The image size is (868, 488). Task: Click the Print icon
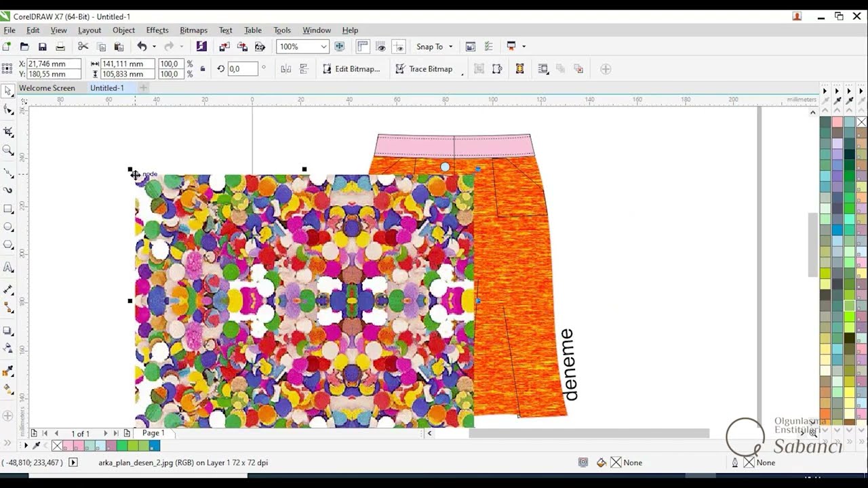(x=60, y=47)
